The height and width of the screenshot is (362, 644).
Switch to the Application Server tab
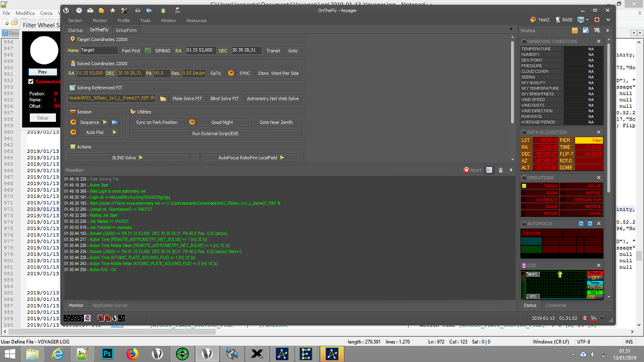110,305
